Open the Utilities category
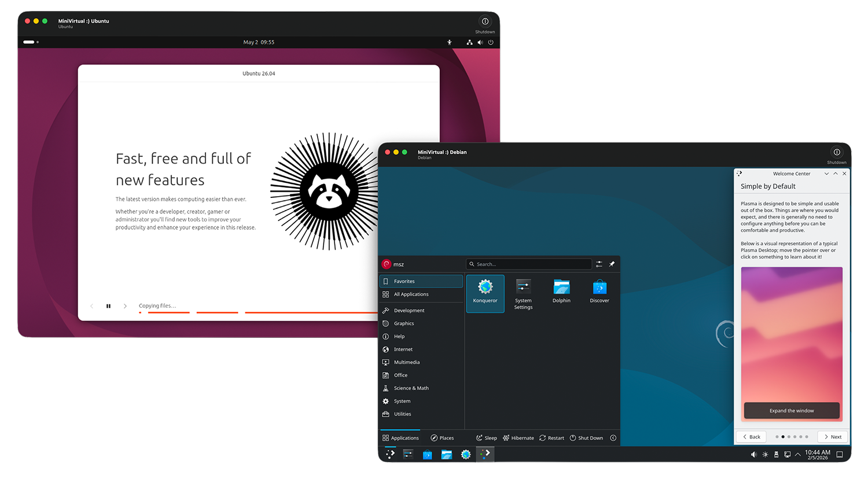Image resolution: width=868 pixels, height=486 pixels. pos(421,414)
